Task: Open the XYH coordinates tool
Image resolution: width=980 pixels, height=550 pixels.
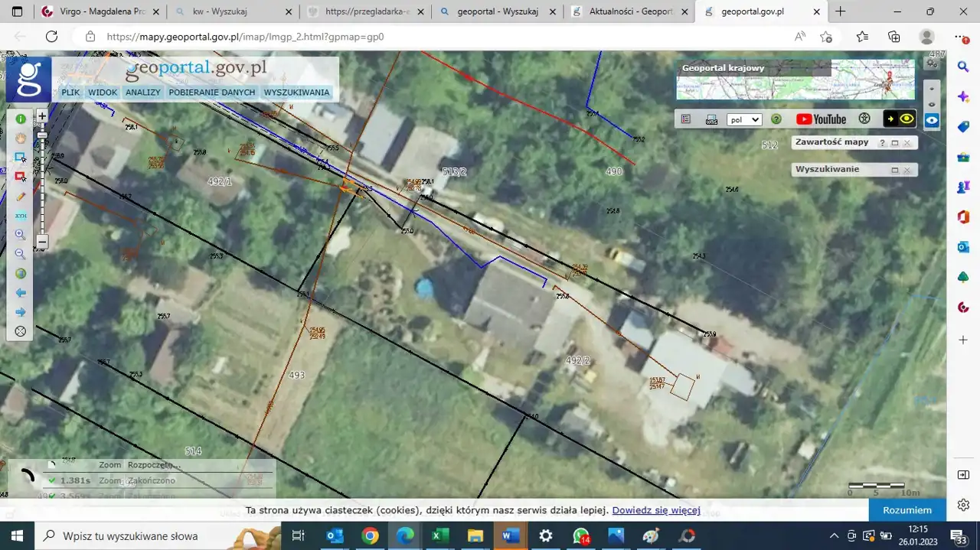Action: (x=21, y=216)
